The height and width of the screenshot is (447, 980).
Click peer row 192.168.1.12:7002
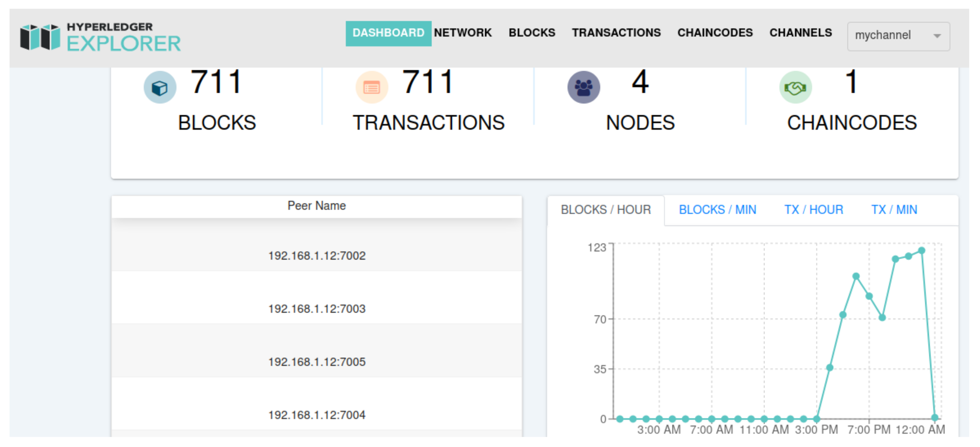(x=317, y=255)
